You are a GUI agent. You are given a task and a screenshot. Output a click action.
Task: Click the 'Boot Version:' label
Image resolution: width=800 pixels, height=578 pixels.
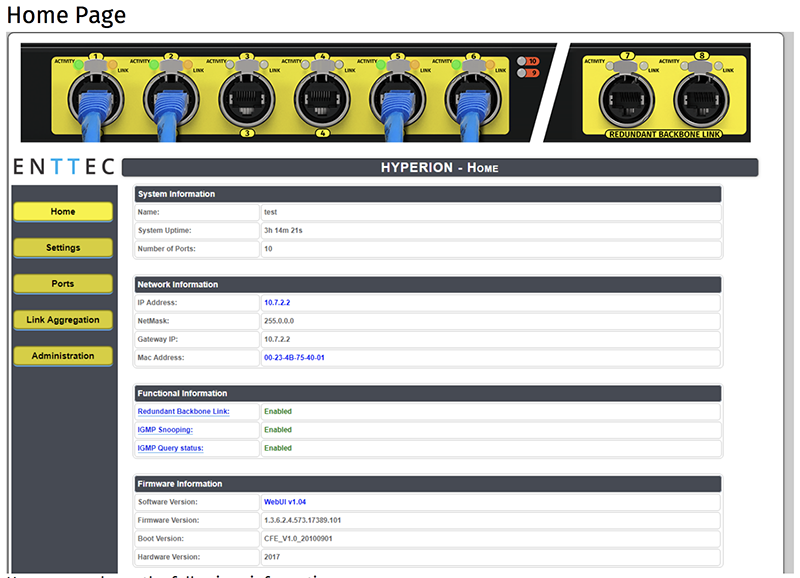click(161, 539)
